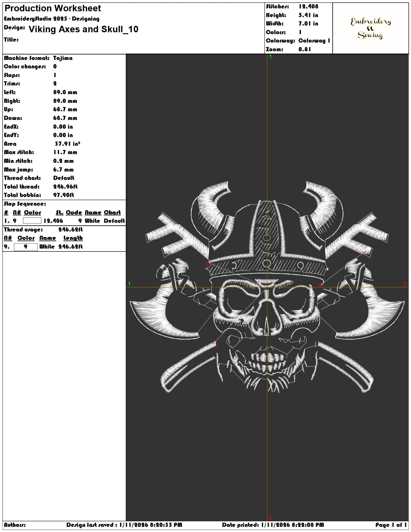The height and width of the screenshot is (532, 411).
Task: Select total thread value '246.96ft'
Action: tap(65, 187)
